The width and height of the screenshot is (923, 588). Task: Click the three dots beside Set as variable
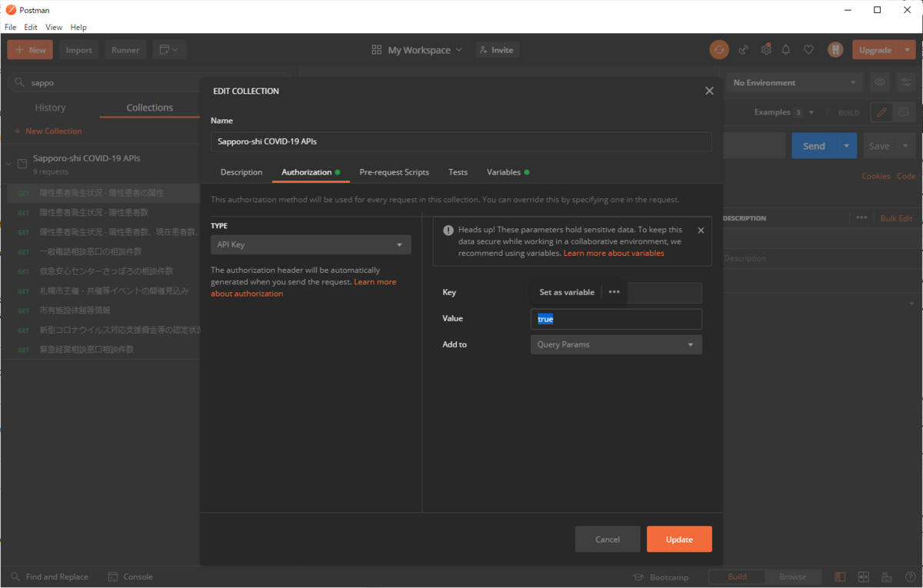coord(614,292)
